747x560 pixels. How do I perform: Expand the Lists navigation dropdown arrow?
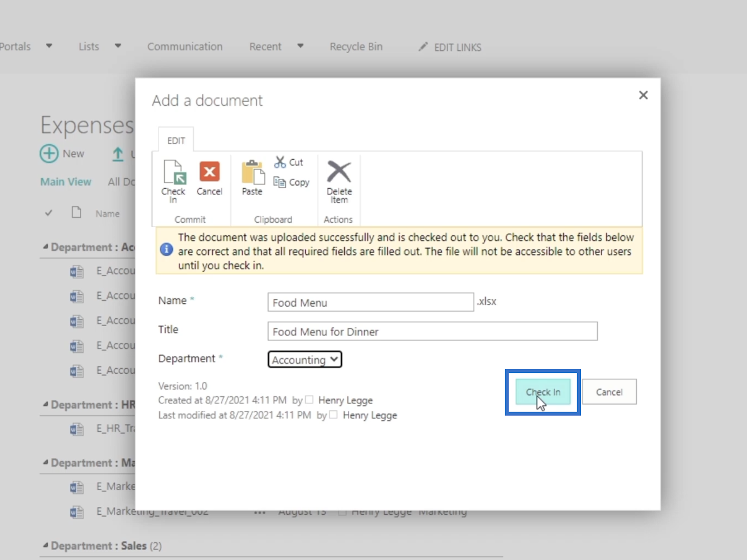point(118,46)
